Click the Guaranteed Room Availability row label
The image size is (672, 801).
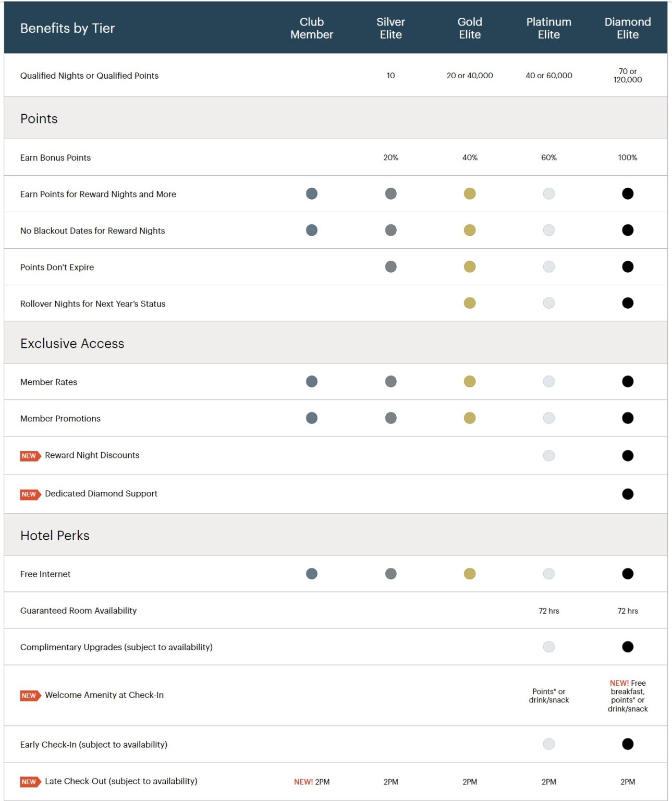click(x=78, y=610)
